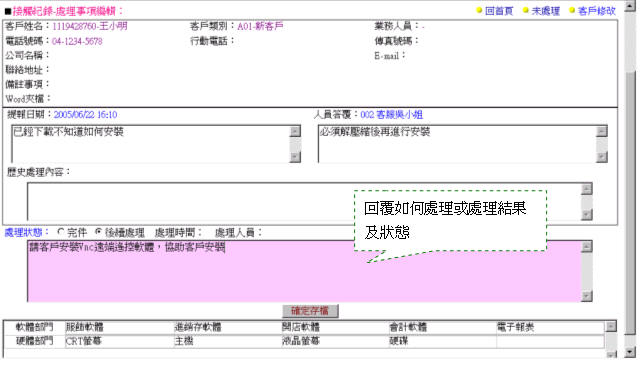The height and width of the screenshot is (366, 642).
Task: Click the scroll-up arrow of the customer question box
Action: pyautogui.click(x=295, y=131)
